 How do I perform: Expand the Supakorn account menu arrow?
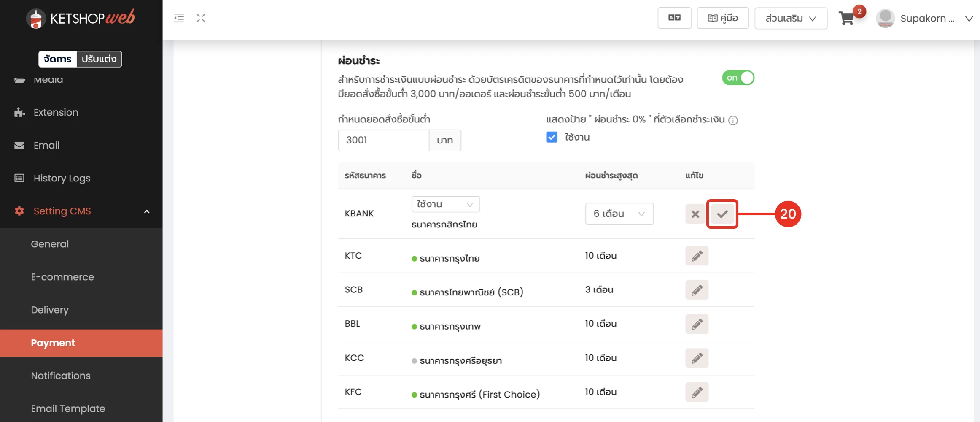969,19
